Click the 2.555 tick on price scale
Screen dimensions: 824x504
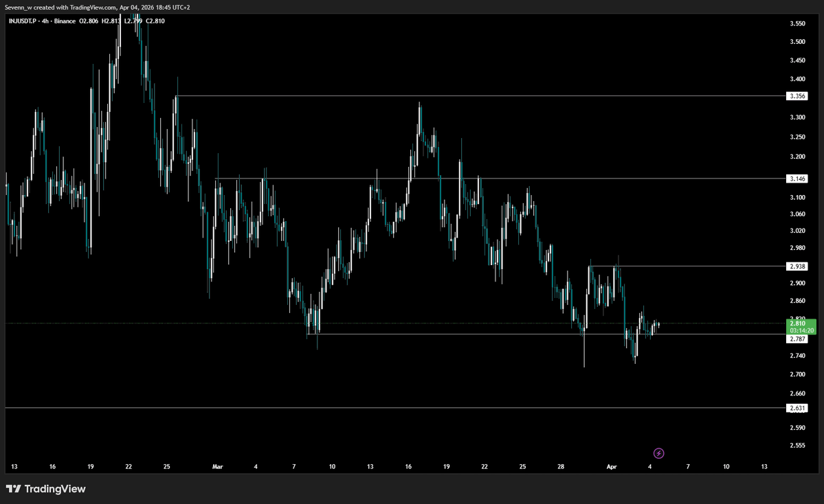click(x=797, y=445)
